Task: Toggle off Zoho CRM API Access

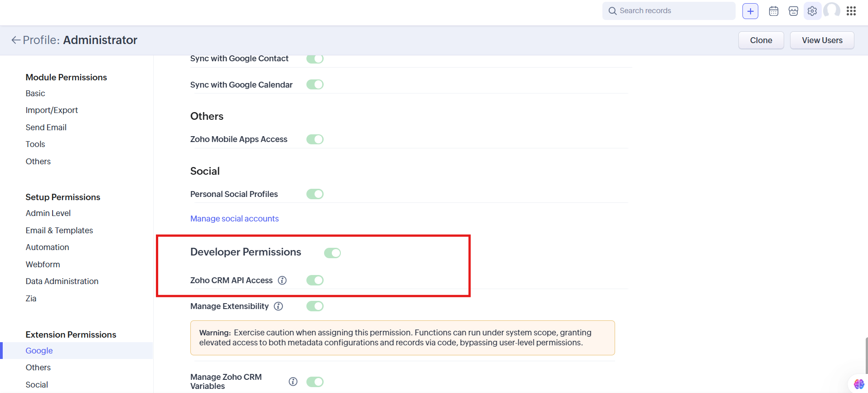Action: pyautogui.click(x=315, y=280)
